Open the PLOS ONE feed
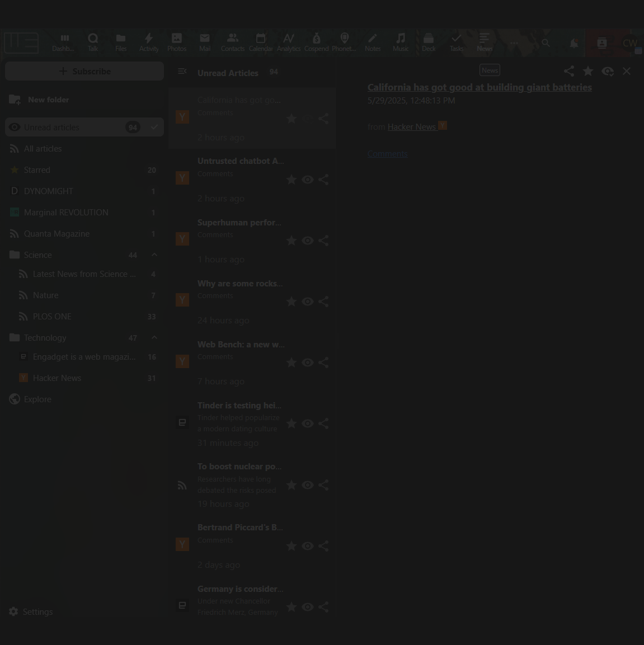 pyautogui.click(x=52, y=317)
